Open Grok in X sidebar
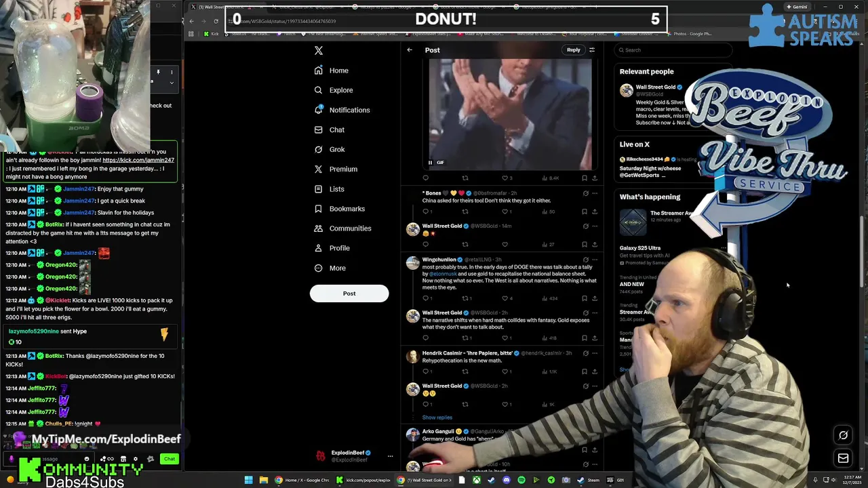 [x=330, y=149]
